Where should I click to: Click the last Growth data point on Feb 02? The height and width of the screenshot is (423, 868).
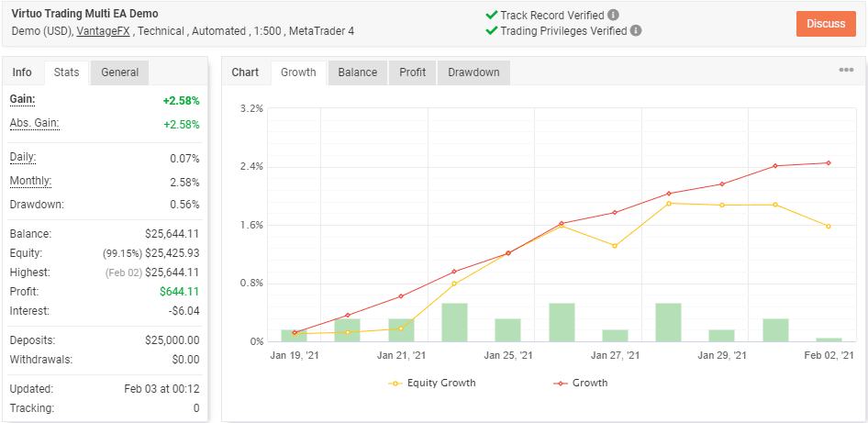829,163
